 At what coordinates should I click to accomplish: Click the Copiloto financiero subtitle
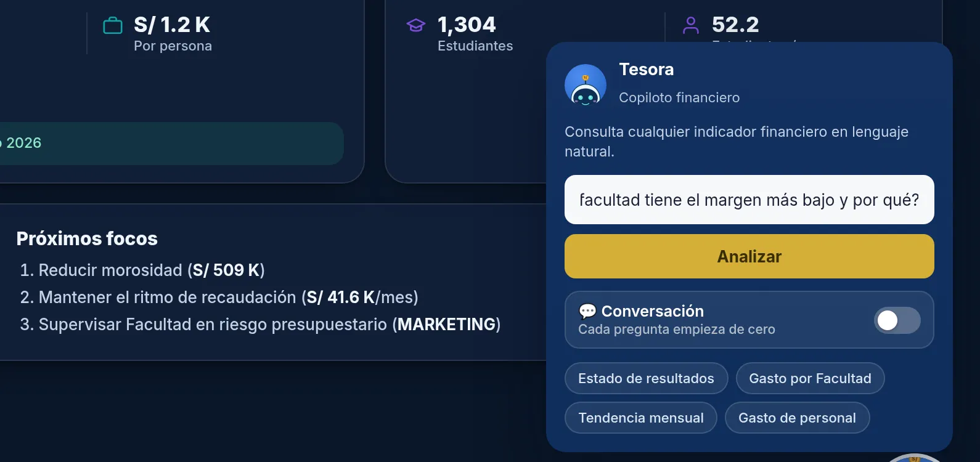[679, 97]
